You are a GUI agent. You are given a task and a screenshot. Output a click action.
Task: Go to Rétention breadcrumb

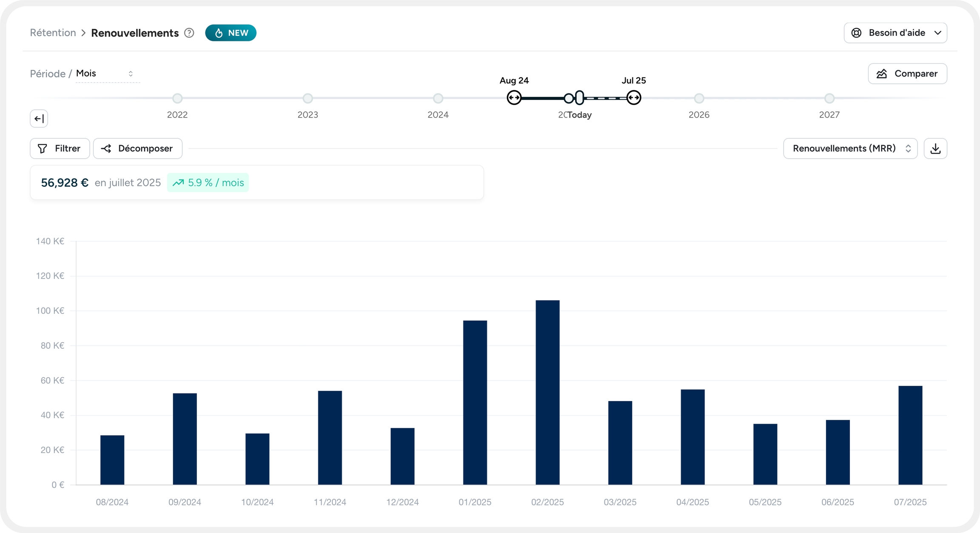coord(53,33)
